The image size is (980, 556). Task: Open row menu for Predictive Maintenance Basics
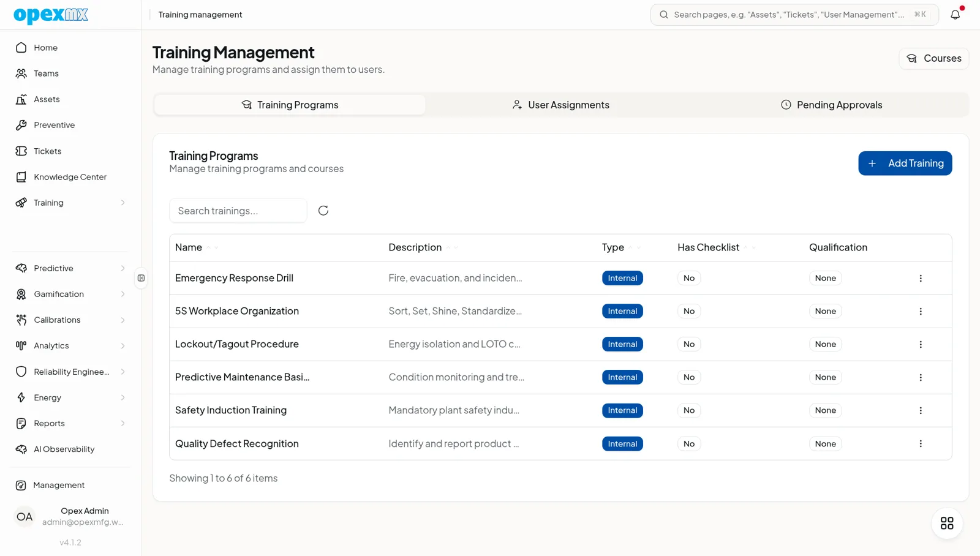(921, 377)
